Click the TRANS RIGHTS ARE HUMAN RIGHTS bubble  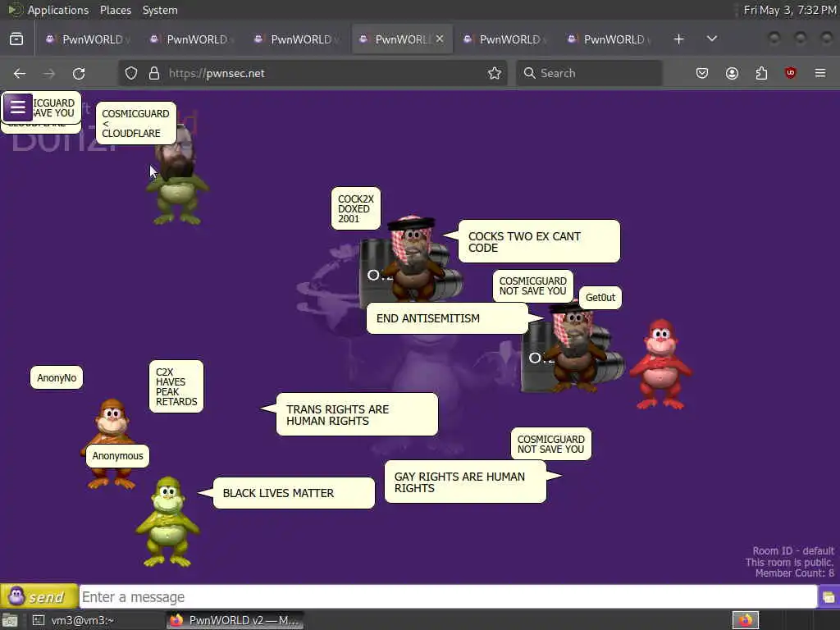357,414
